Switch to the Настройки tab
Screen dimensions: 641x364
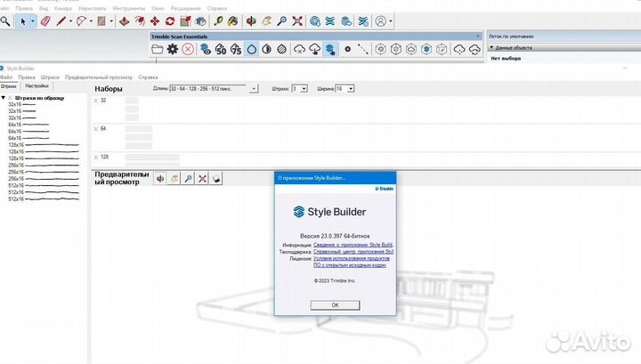click(x=37, y=86)
